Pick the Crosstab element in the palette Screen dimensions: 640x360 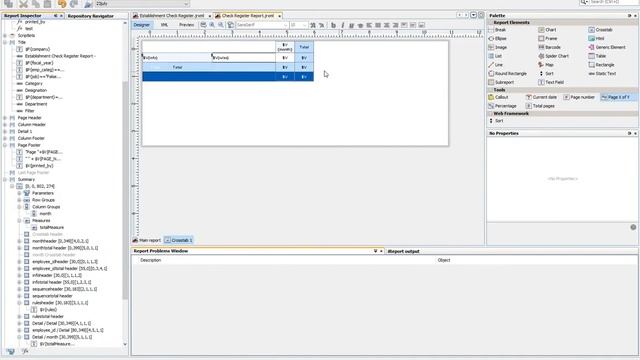[x=600, y=30]
